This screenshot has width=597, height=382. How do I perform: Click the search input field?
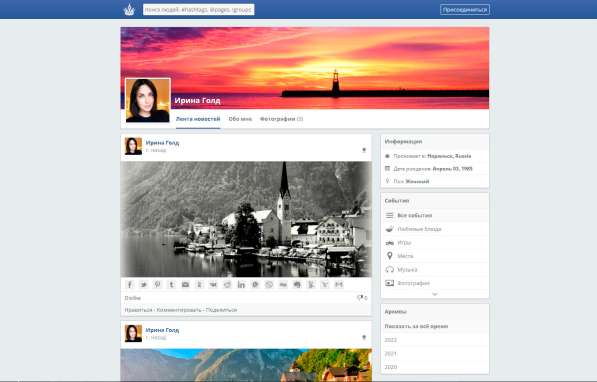199,10
